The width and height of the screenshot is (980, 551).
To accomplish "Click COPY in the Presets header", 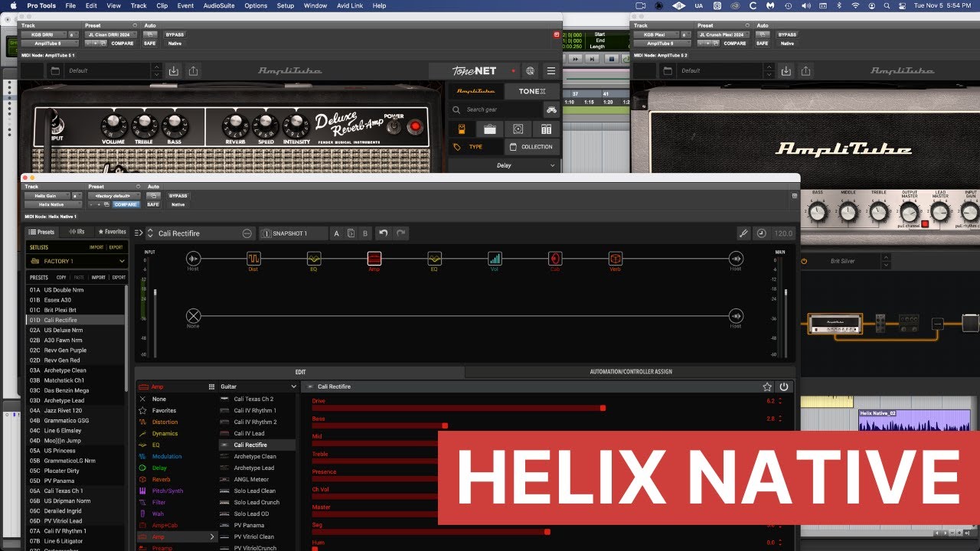I will point(61,277).
